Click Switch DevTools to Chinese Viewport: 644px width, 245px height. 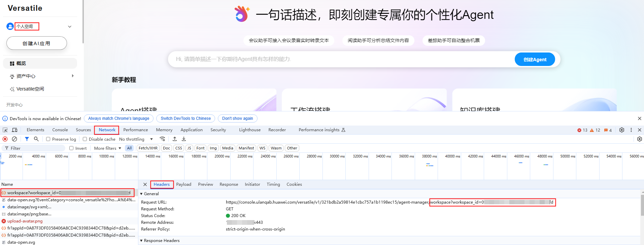click(185, 118)
